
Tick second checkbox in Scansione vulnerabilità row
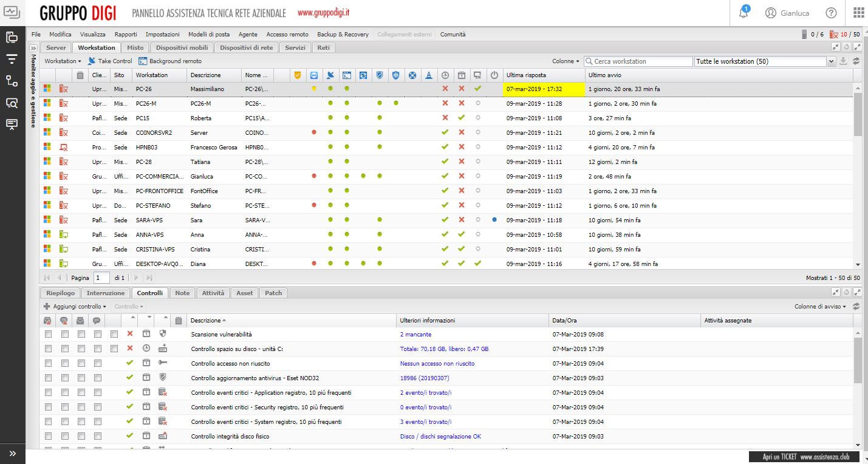pyautogui.click(x=65, y=334)
